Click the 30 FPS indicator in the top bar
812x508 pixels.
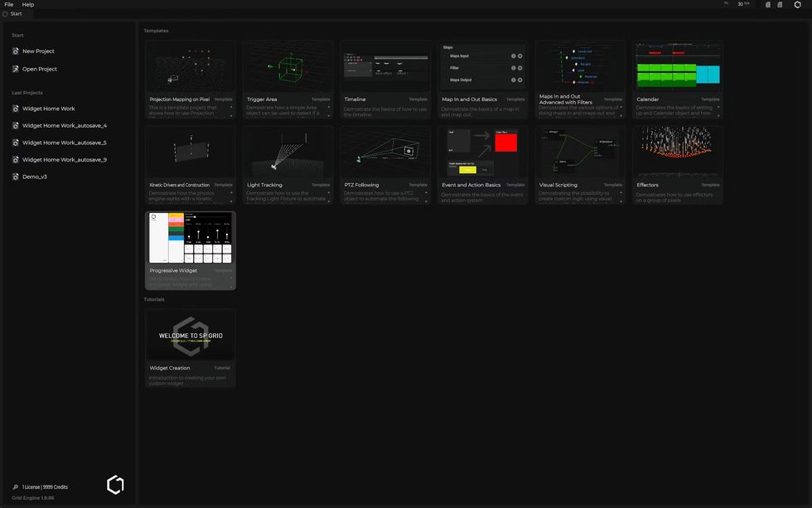coord(742,4)
